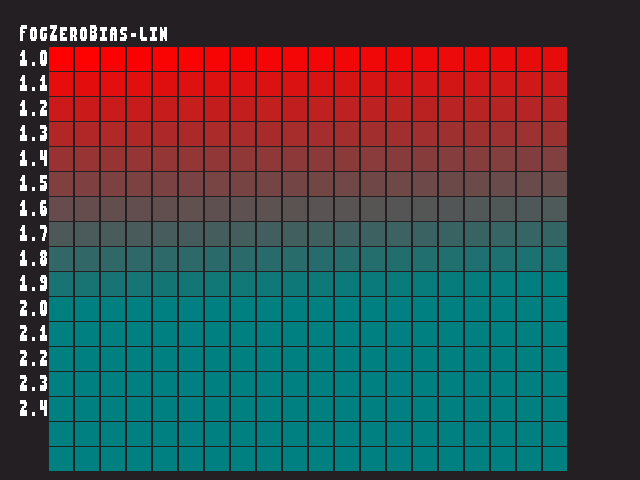Click the row label 1.2
Viewport: 640px width, 480px height.
pyautogui.click(x=33, y=109)
